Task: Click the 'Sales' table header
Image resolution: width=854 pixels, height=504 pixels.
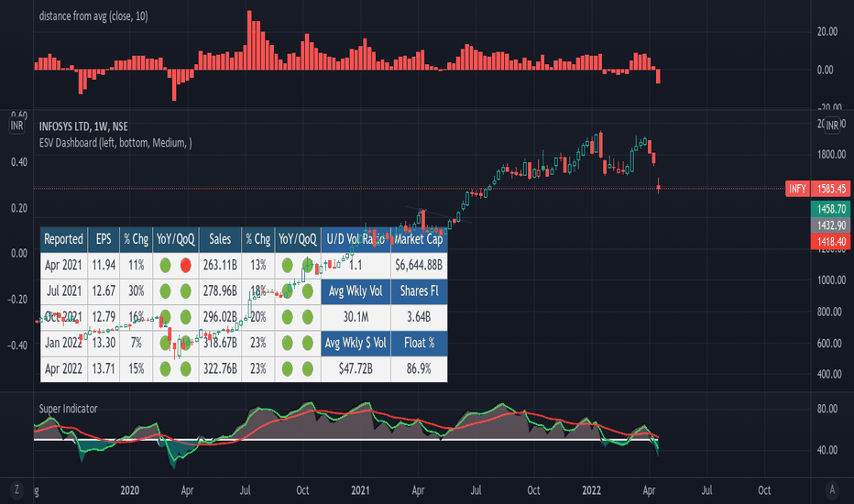Action: tap(220, 239)
